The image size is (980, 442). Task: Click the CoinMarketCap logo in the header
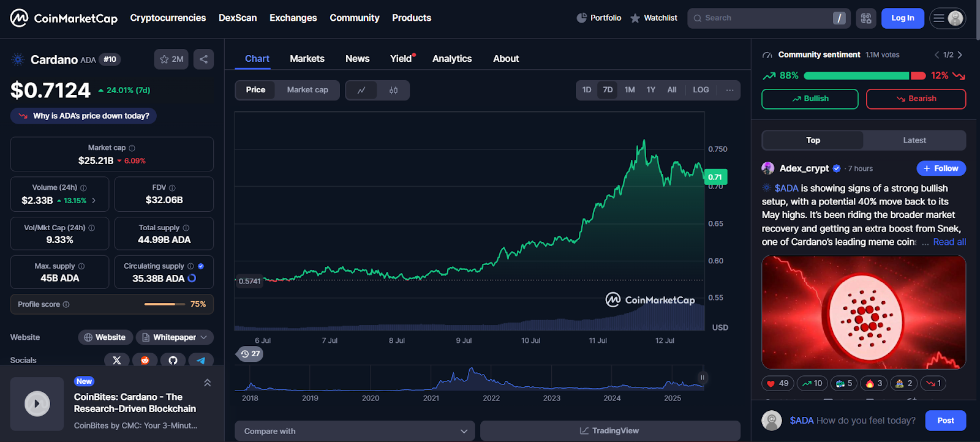[x=64, y=18]
